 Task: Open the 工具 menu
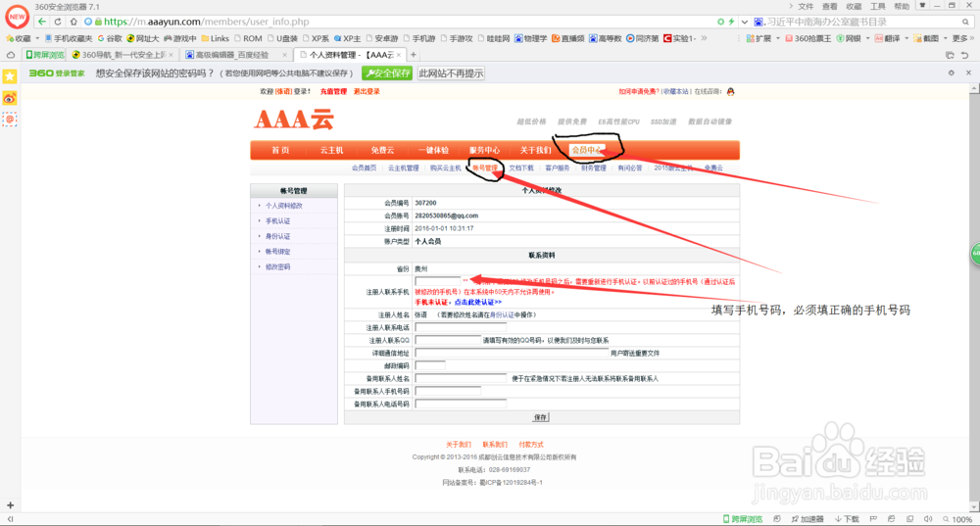(878, 6)
